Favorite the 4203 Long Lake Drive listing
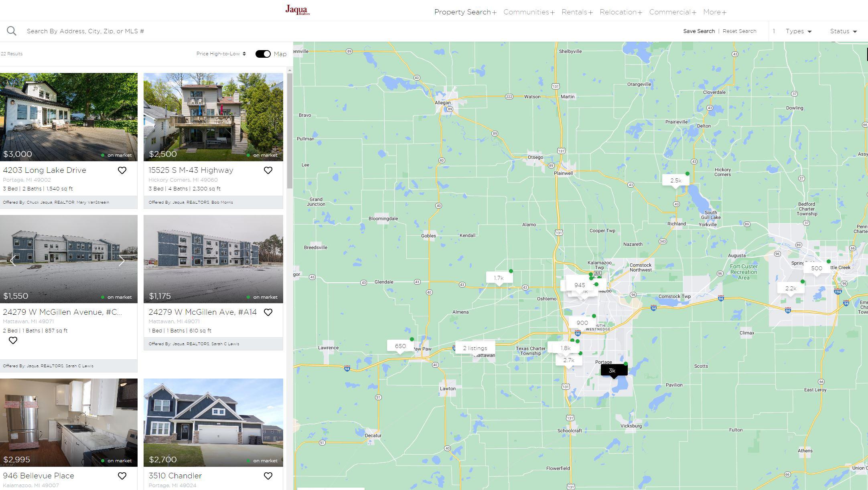Viewport: 868px width, 490px height. [122, 170]
